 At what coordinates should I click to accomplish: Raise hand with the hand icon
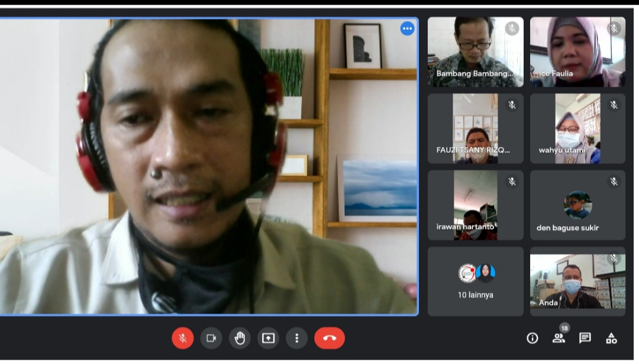pos(240,338)
